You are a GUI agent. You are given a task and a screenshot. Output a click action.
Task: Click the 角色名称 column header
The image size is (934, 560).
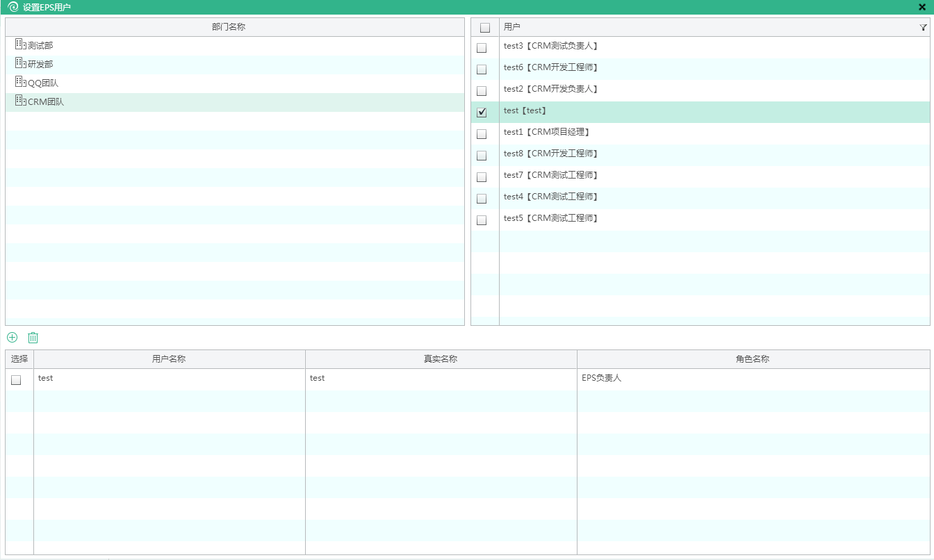coord(753,359)
